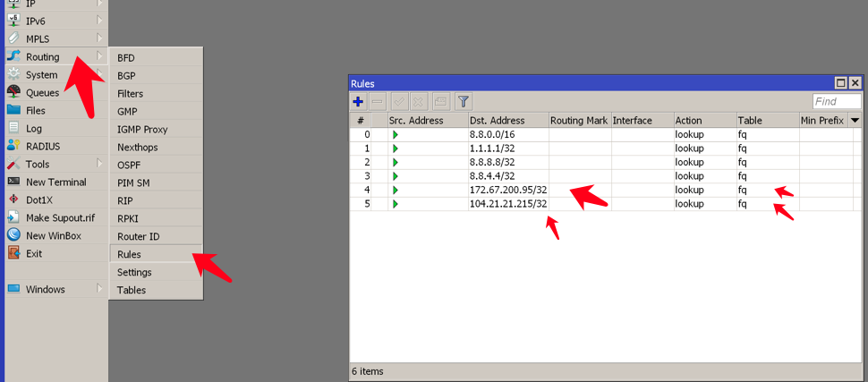Open GMP in Routing submenu
Screen dimensions: 868x382
(x=156, y=111)
